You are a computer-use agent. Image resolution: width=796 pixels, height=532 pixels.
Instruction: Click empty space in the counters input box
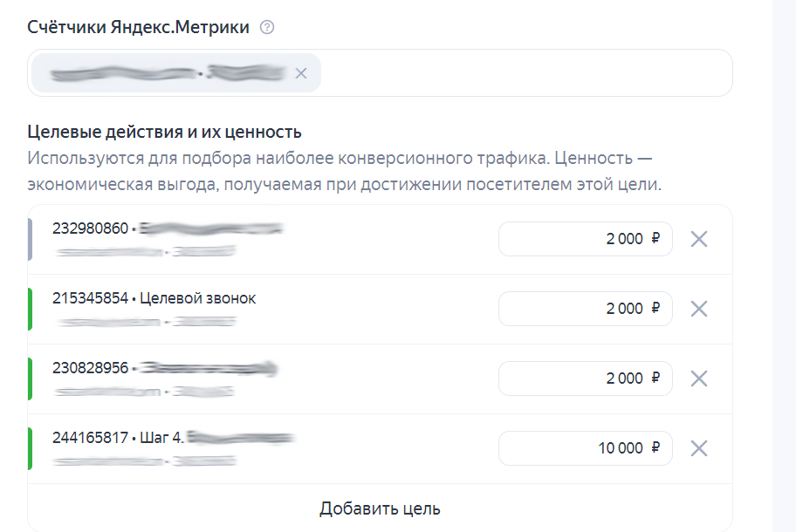(524, 73)
